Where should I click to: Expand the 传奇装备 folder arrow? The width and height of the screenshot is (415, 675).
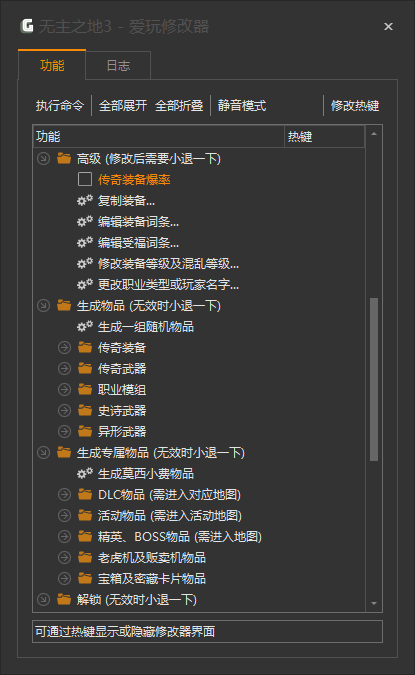click(65, 347)
